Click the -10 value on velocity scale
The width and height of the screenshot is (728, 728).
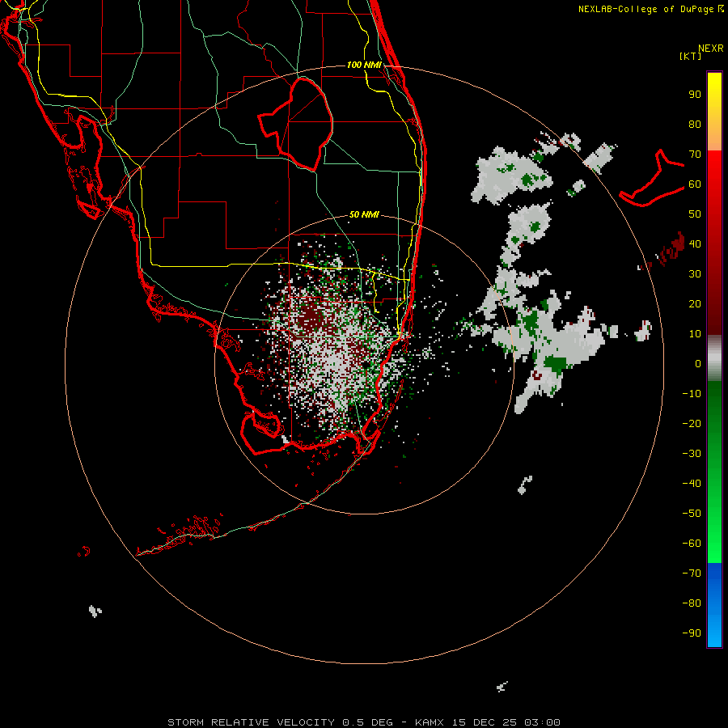692,394
